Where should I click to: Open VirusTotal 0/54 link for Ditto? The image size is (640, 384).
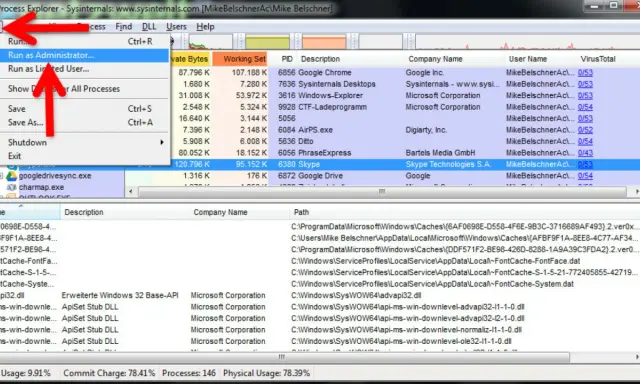[585, 141]
